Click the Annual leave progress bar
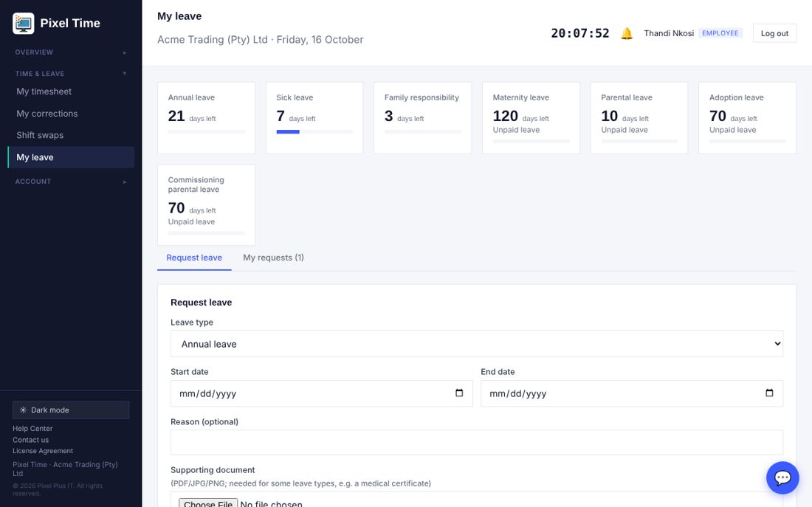812x507 pixels. coord(206,132)
